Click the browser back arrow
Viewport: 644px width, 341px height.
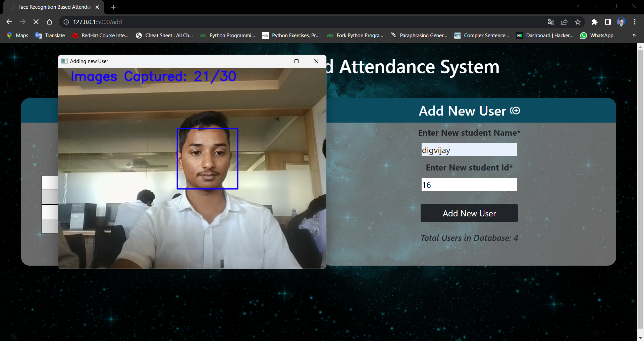pos(9,22)
